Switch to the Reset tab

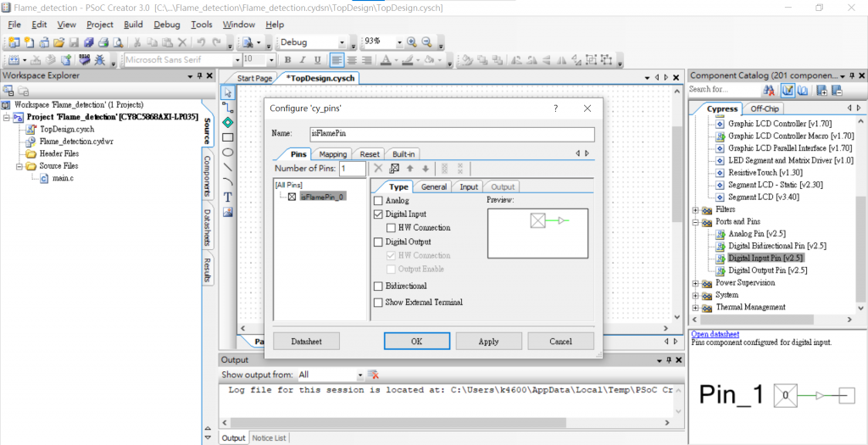(x=370, y=154)
